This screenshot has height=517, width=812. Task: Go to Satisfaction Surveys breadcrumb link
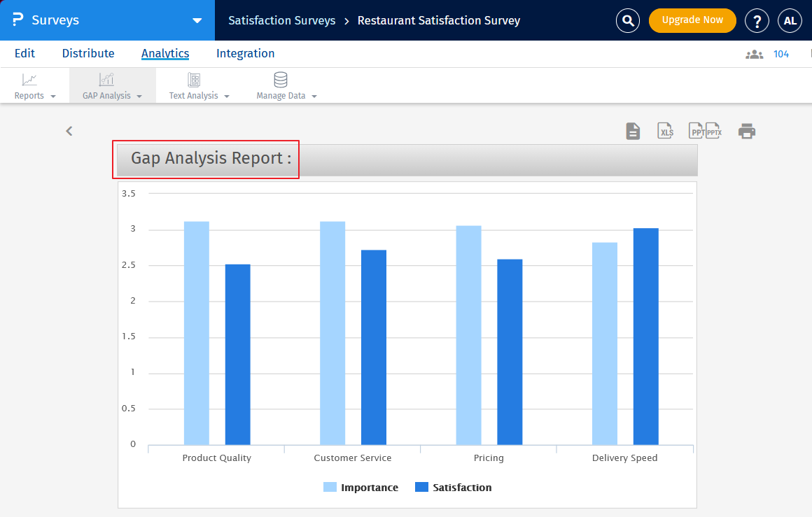click(x=281, y=20)
